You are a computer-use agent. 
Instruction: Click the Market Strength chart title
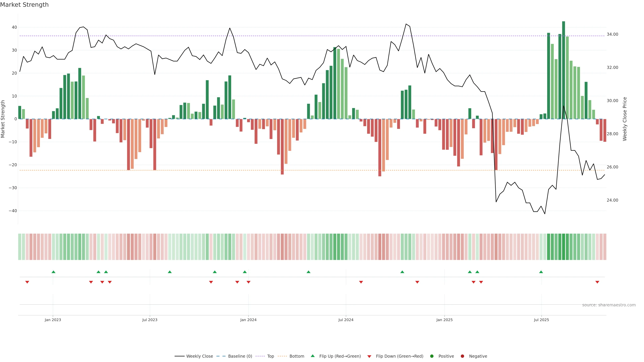24,5
